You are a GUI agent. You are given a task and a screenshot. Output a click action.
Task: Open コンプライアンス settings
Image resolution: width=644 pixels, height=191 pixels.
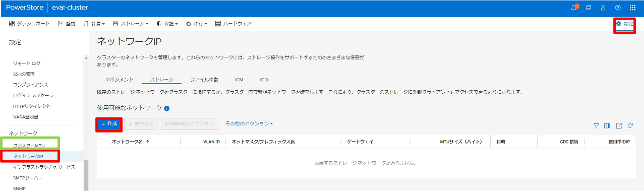point(30,85)
